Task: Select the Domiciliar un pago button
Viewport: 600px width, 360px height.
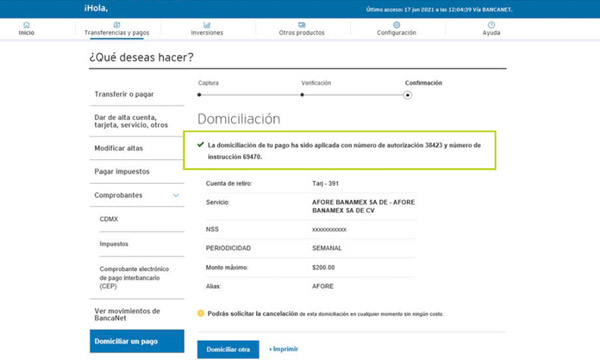Action: pyautogui.click(x=137, y=341)
